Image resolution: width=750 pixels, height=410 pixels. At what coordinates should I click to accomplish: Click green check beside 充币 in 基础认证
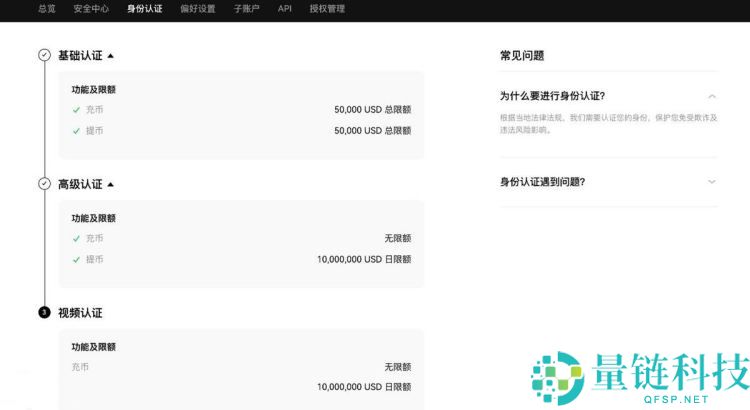coord(76,110)
